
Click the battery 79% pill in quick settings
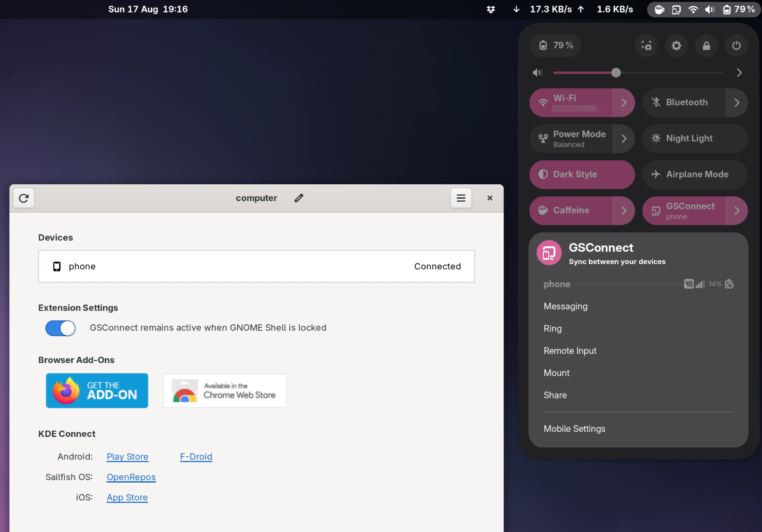tap(555, 45)
